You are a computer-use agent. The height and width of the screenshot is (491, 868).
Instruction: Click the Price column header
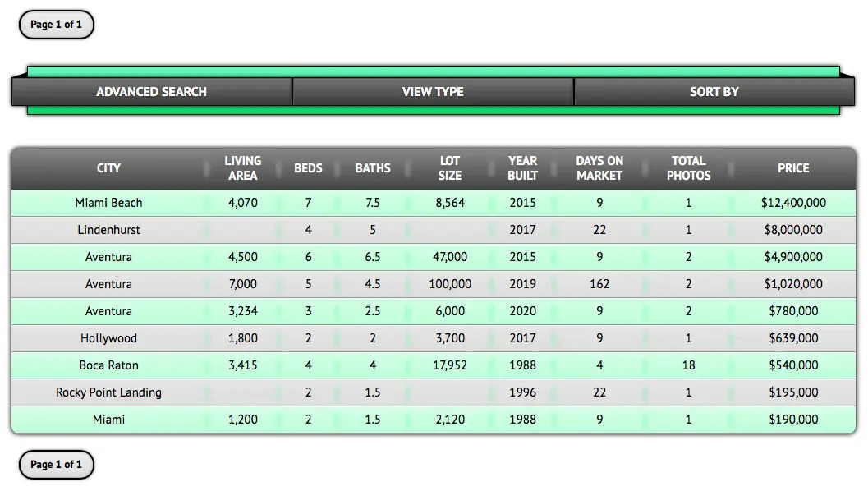point(793,168)
